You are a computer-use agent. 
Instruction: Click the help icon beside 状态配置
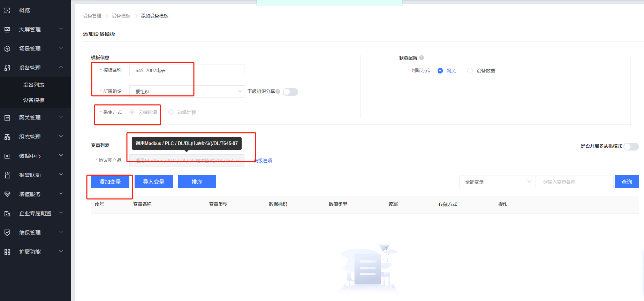click(422, 58)
